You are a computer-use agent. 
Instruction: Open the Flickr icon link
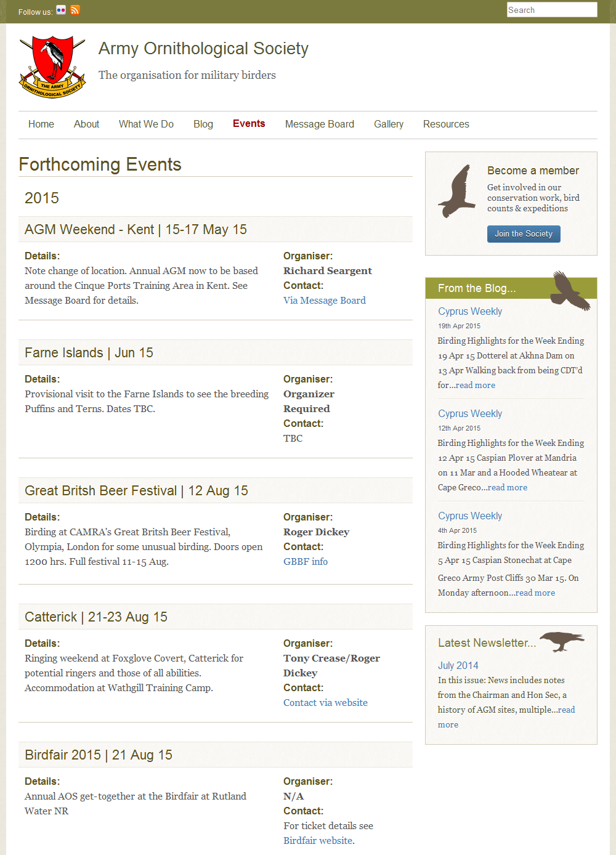click(61, 10)
